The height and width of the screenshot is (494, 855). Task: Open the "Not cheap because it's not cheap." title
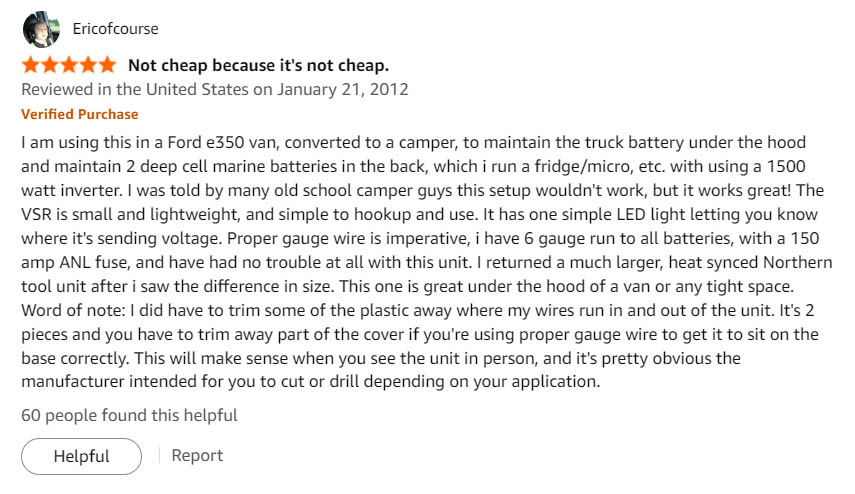[258, 66]
